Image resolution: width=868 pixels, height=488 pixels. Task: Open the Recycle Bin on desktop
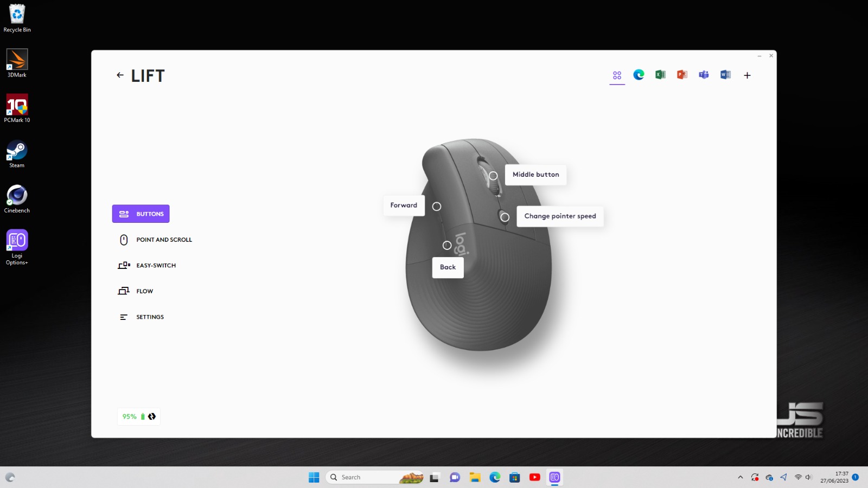(x=17, y=18)
